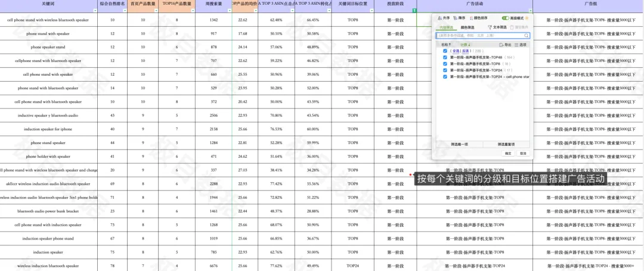
Task: Select weekly search value 6676
Action: [x=213, y=266]
